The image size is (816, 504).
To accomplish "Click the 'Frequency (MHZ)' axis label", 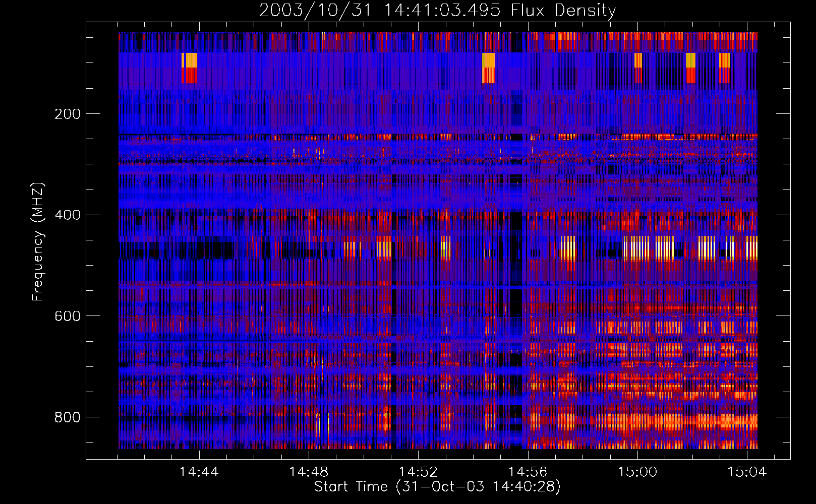I will coord(38,241).
